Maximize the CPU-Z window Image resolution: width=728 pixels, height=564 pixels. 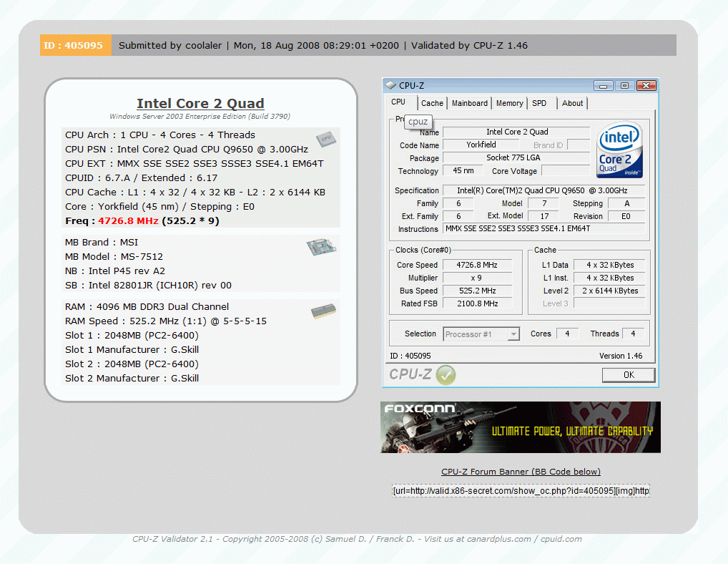click(x=624, y=86)
